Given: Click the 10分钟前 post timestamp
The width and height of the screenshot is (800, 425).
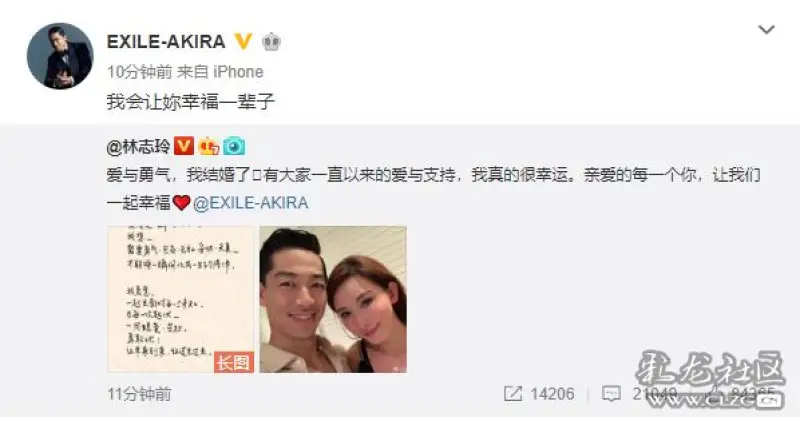Looking at the screenshot, I should [x=139, y=72].
